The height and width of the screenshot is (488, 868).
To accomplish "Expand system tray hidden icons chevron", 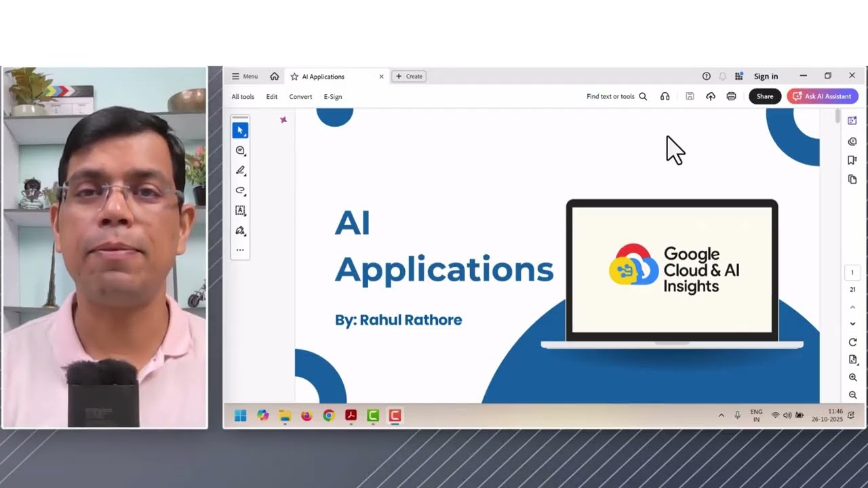I will [721, 415].
